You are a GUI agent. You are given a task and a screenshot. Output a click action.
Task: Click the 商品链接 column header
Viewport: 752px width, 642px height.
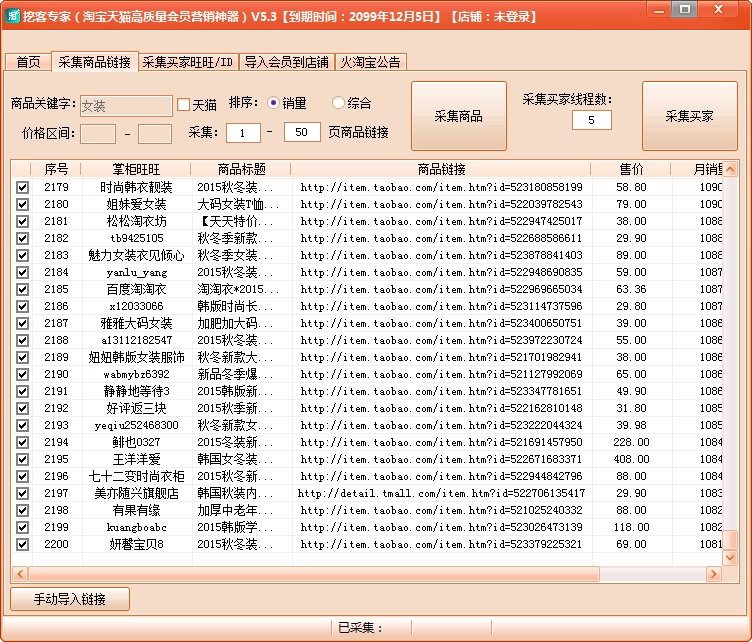441,169
